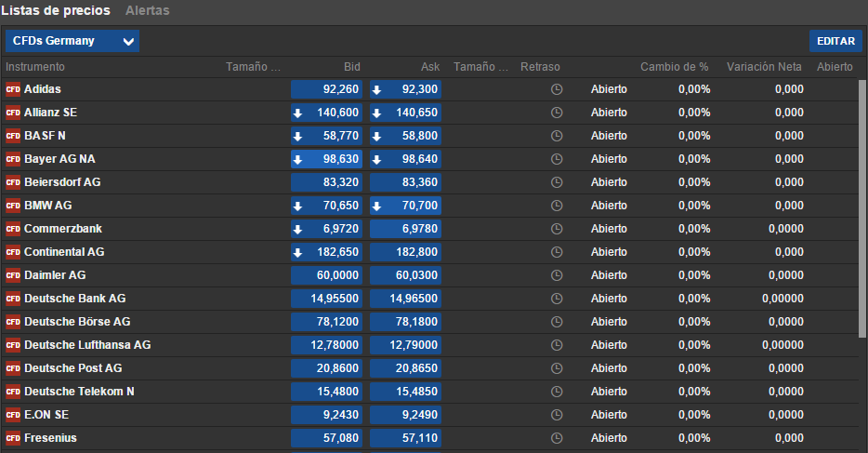
Task: Sort by Variación Neta column header
Action: [764, 67]
